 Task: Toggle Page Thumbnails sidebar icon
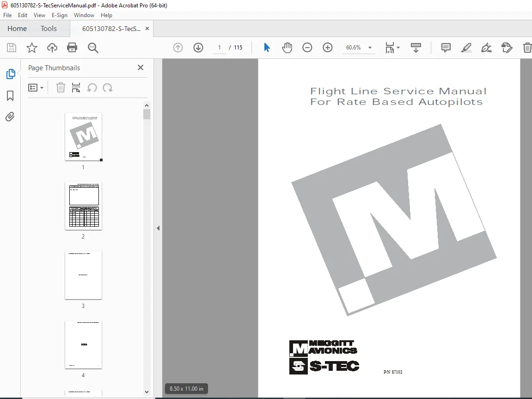[11, 74]
